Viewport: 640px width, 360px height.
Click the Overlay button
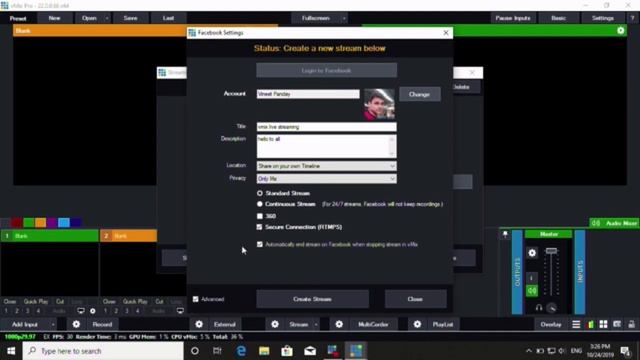coord(551,324)
